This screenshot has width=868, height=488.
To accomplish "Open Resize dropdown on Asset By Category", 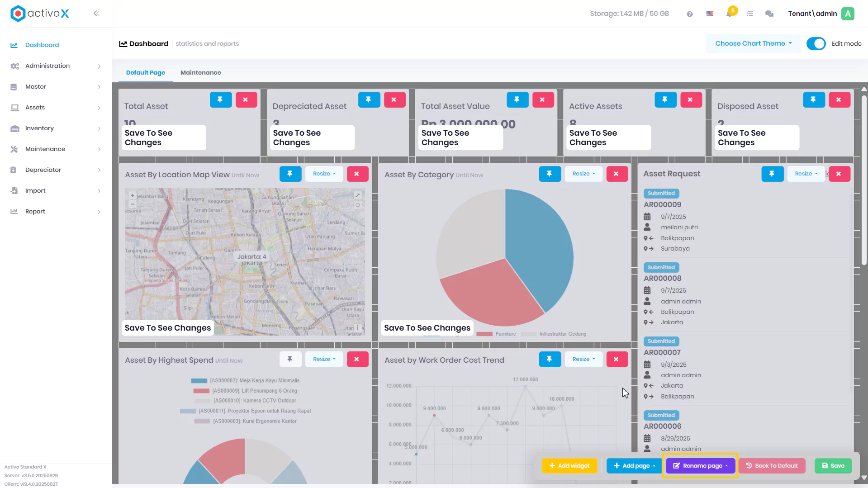I will (x=583, y=174).
